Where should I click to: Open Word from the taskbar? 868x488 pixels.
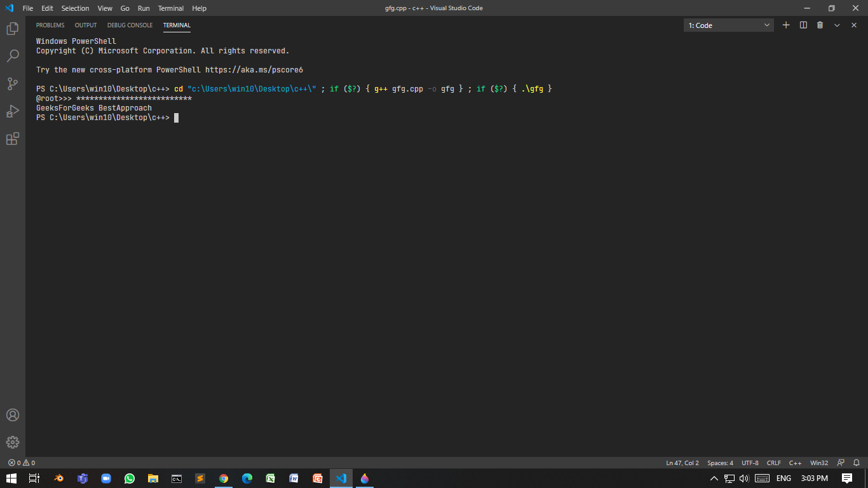coord(294,478)
